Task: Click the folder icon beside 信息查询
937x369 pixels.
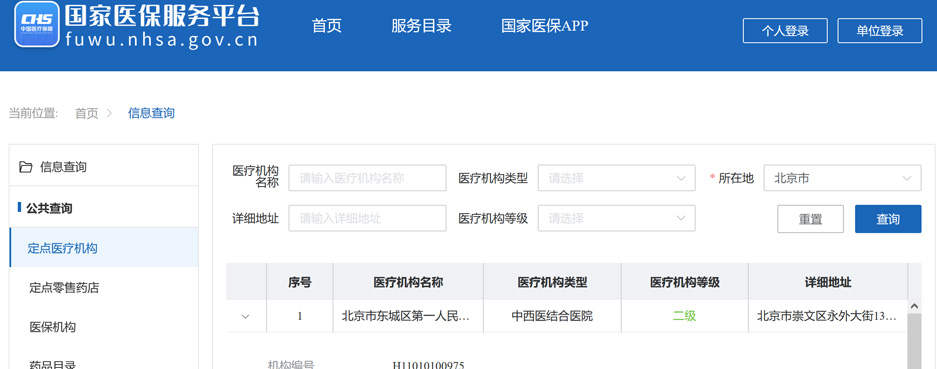Action: coord(26,167)
